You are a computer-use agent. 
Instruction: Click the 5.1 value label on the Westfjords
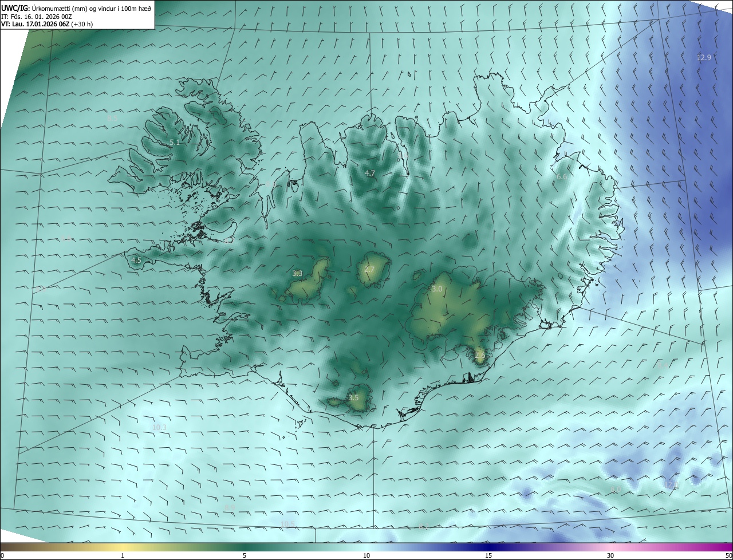click(175, 143)
